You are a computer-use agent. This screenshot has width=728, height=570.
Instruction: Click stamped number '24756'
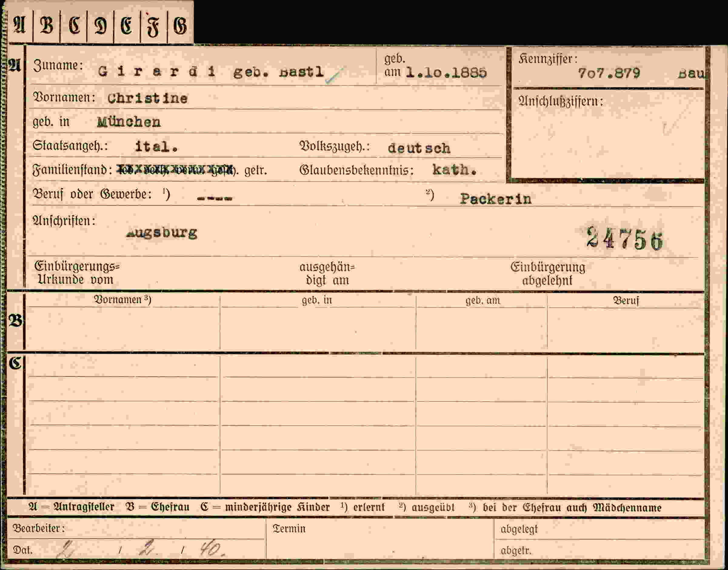click(x=625, y=238)
